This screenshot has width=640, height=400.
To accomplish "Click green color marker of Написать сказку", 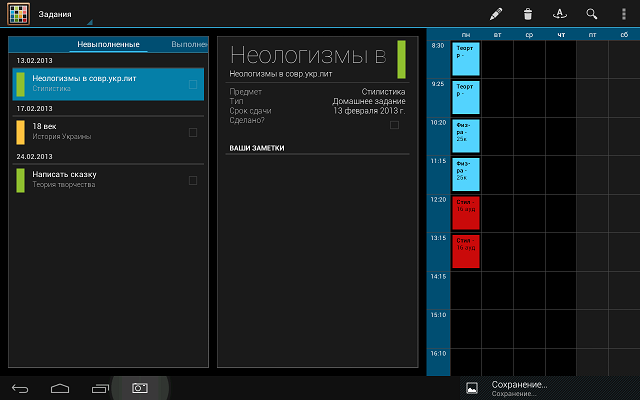I will coord(20,180).
